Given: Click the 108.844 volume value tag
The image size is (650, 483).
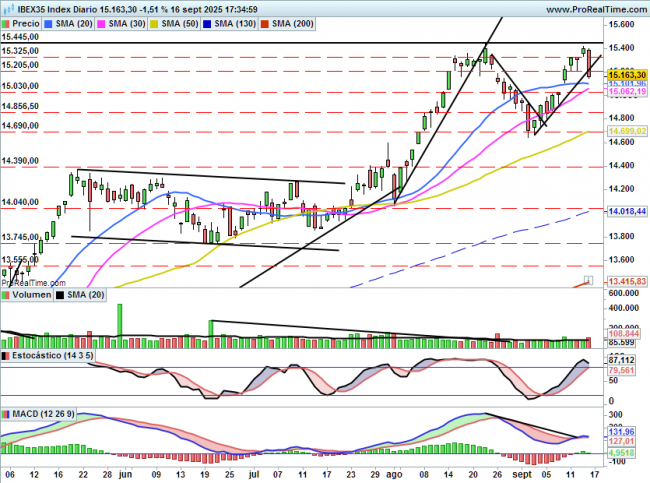Looking at the screenshot, I should pos(624,334).
